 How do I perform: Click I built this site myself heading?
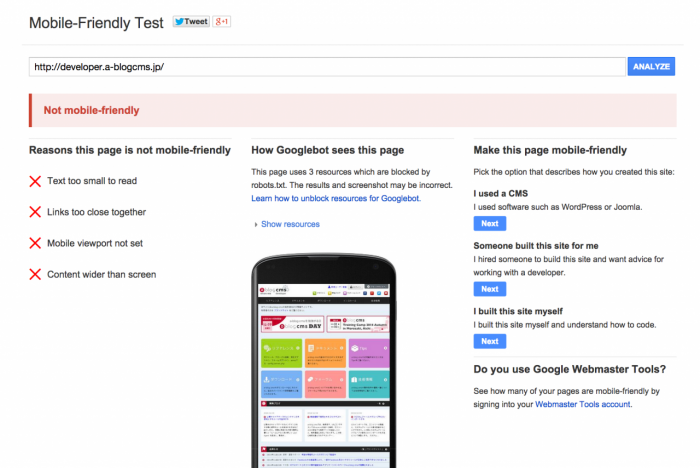tap(518, 311)
